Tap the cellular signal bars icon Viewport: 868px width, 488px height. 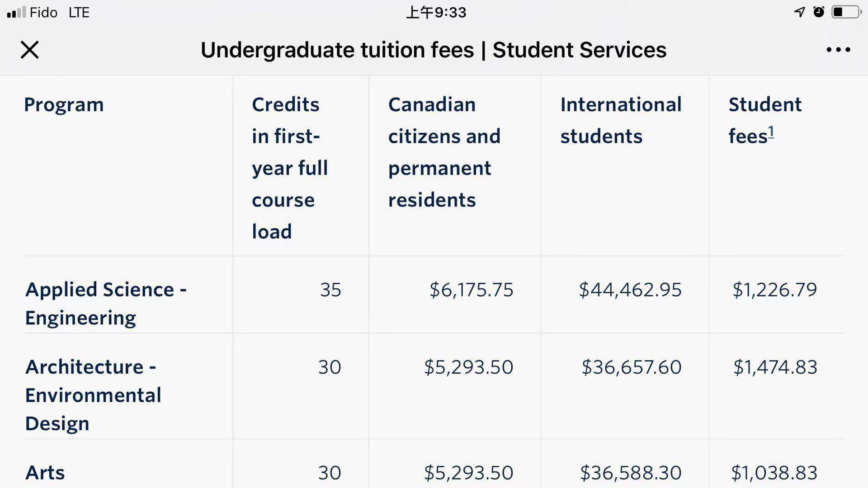16,12
